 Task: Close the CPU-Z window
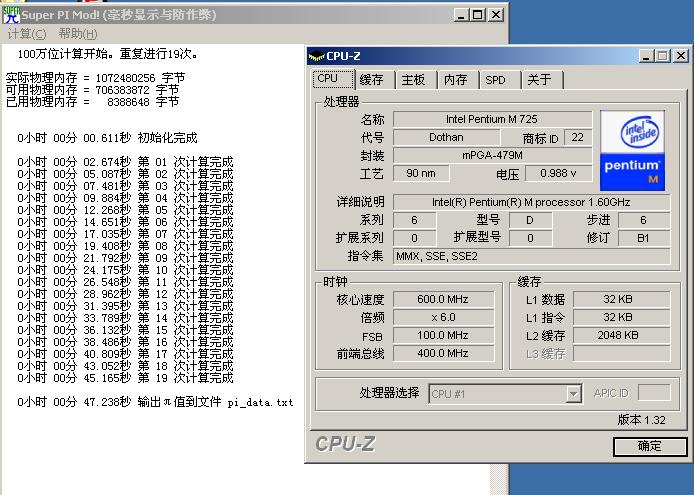(682, 57)
